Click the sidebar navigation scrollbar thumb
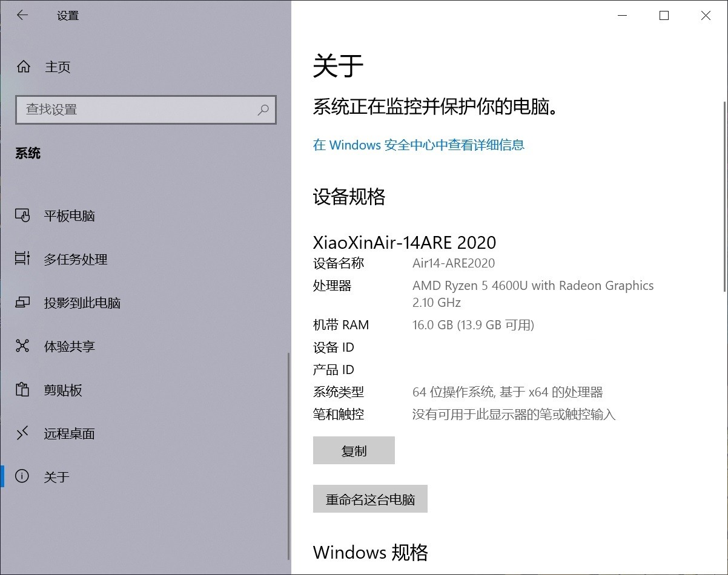The width and height of the screenshot is (728, 575). pyautogui.click(x=288, y=456)
